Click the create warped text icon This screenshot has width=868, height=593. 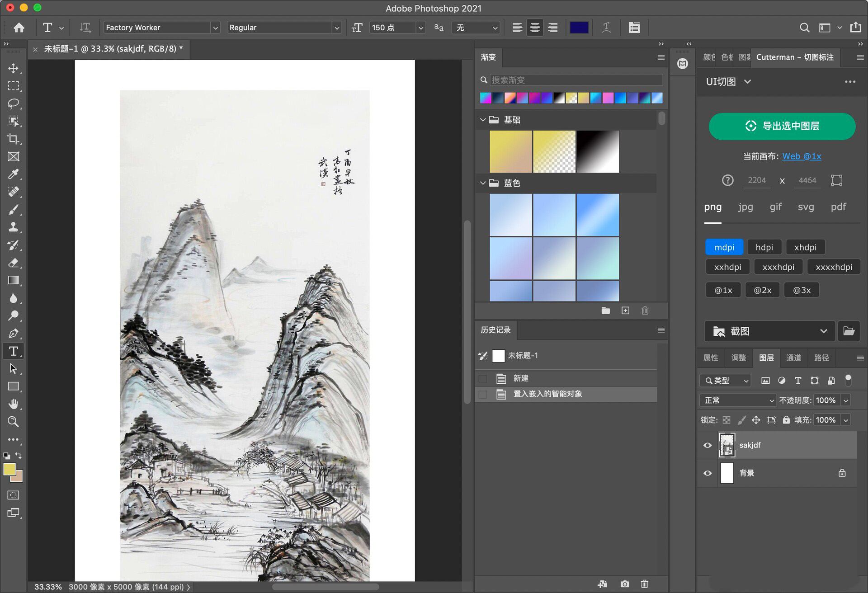pos(606,28)
